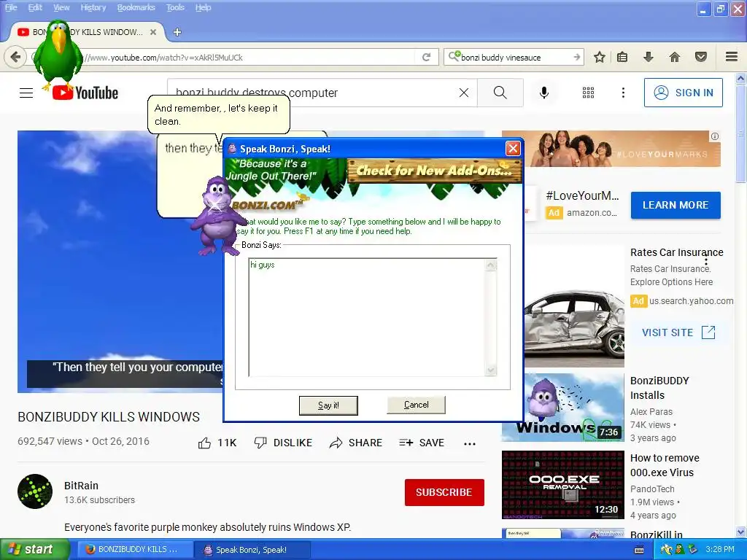
Task: Open the History menu
Action: pos(93,7)
